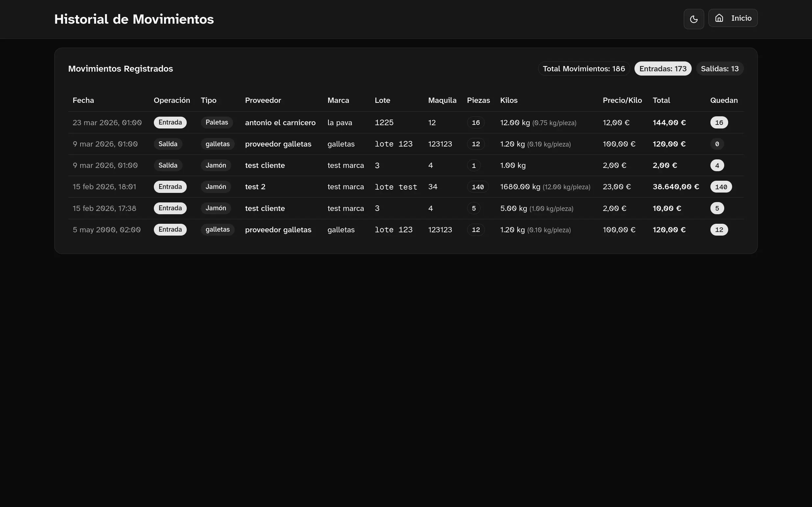Viewport: 812px width, 507px height.
Task: Click Maquila value 34
Action: click(432, 187)
